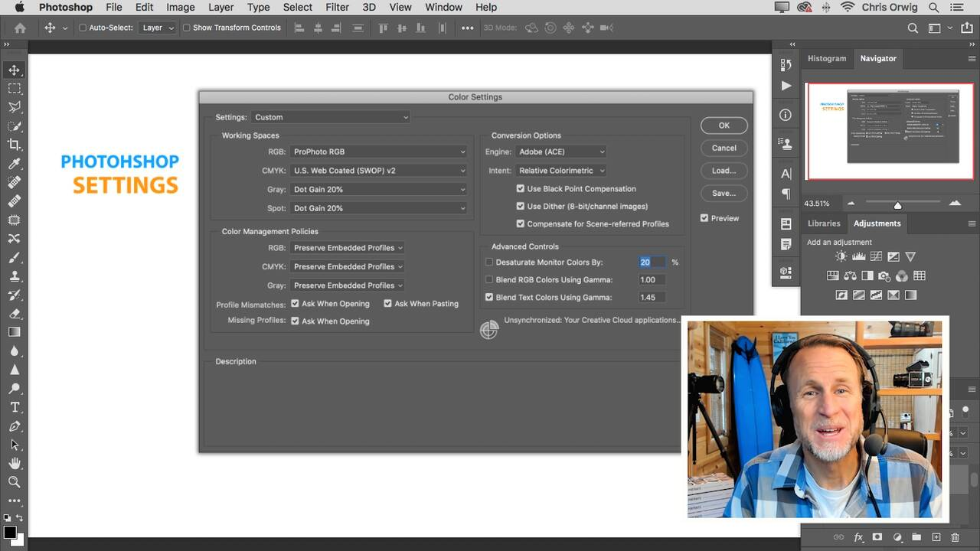The image size is (980, 551).
Task: Switch to the Histogram tab
Action: click(827, 58)
